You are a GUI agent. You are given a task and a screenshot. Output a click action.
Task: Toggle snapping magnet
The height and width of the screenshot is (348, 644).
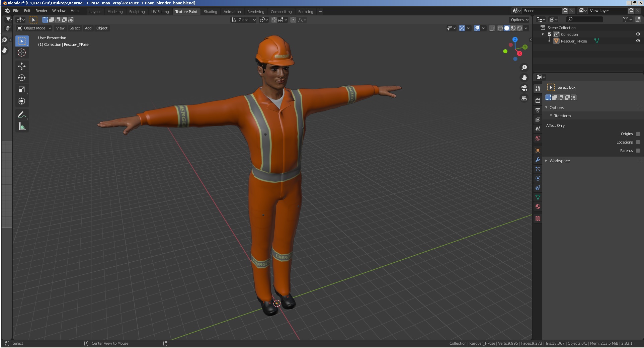274,20
